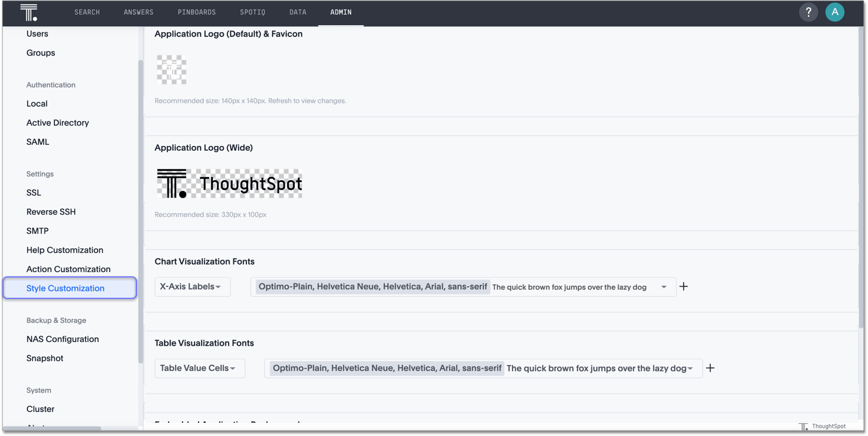Open the Table Value Cells dropdown
Viewport: 868px width, 436px height.
click(x=199, y=368)
